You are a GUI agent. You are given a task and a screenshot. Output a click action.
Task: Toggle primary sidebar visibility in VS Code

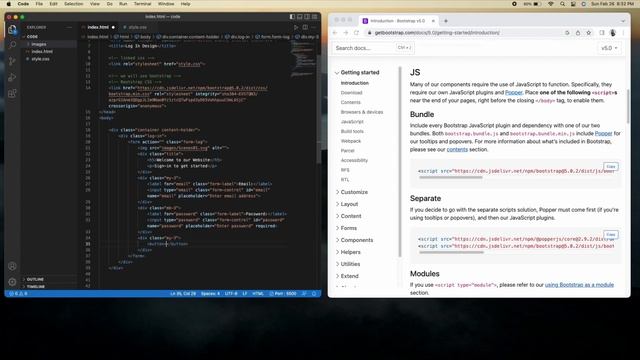(x=292, y=17)
